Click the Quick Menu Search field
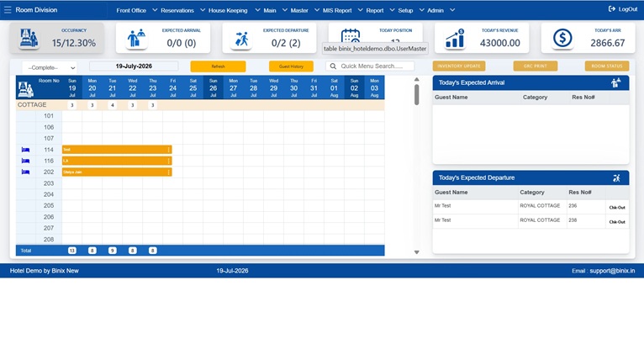The width and height of the screenshot is (644, 344). click(370, 66)
